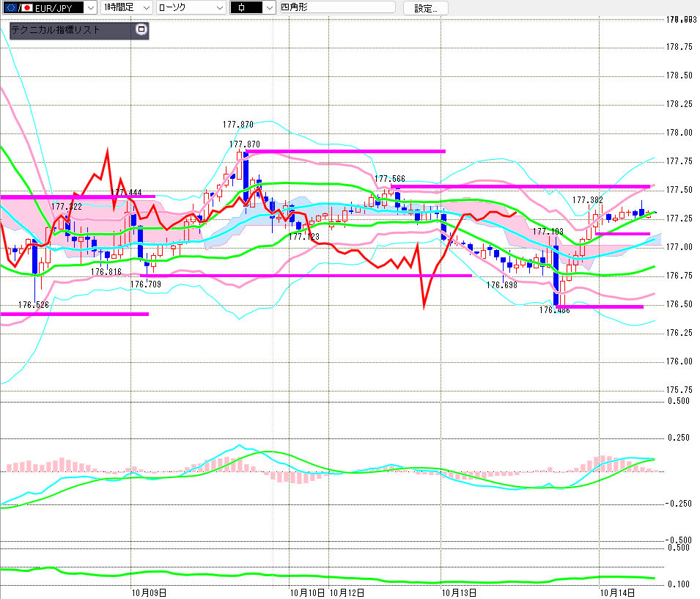Viewport: 700px width, 599px height.
Task: Click the 0.100 indicator axis value
Action: coord(679,584)
